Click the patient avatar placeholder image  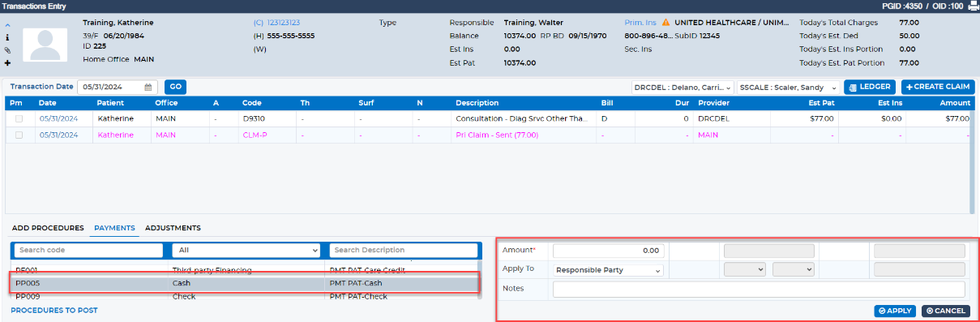tap(45, 44)
